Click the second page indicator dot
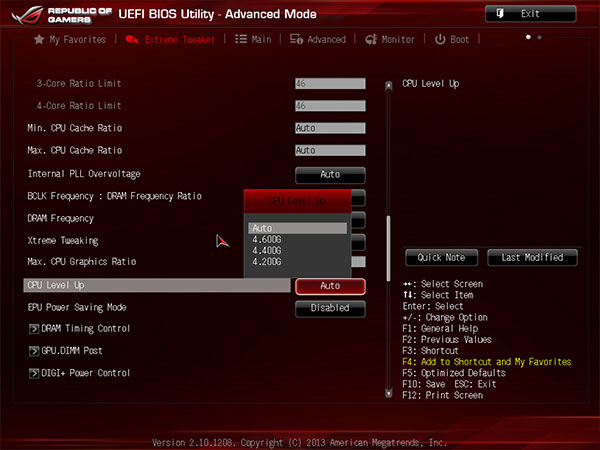This screenshot has height=450, width=600. [540, 37]
